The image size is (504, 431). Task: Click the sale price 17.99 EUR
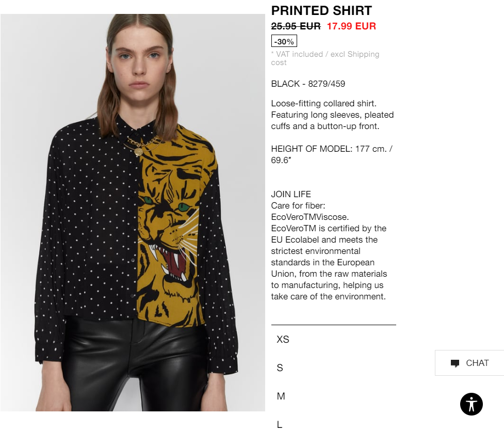click(351, 26)
